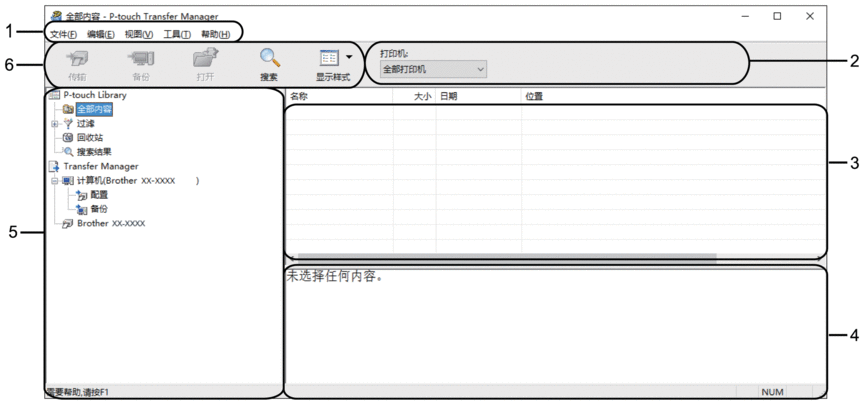This screenshot has height=403, width=864.
Task: Select the Brother XX-XXXX printer node
Action: [111, 223]
